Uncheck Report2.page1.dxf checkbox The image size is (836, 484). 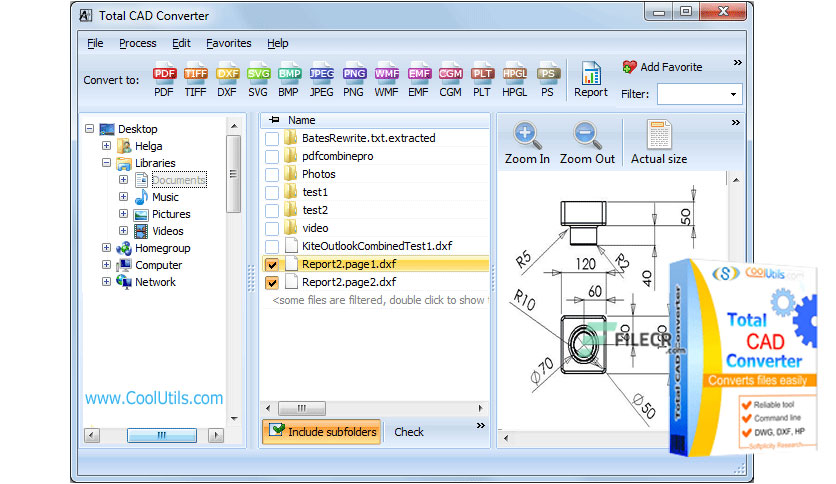point(272,264)
